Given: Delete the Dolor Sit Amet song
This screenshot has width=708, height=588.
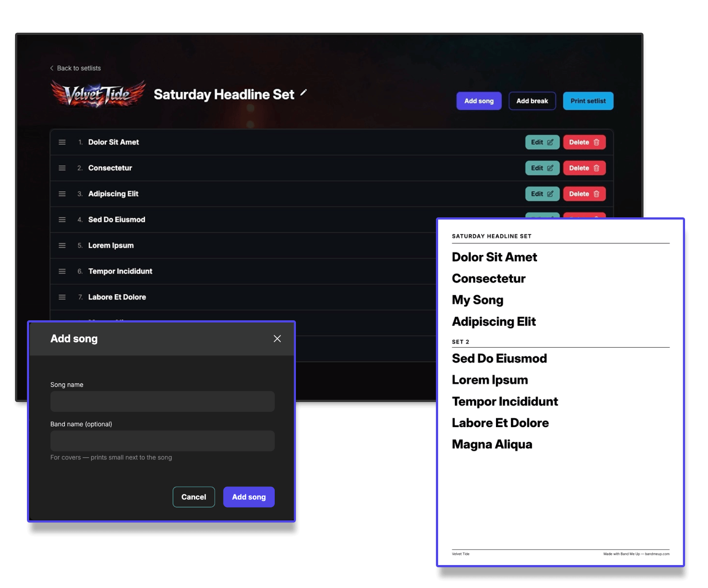Looking at the screenshot, I should [x=584, y=142].
